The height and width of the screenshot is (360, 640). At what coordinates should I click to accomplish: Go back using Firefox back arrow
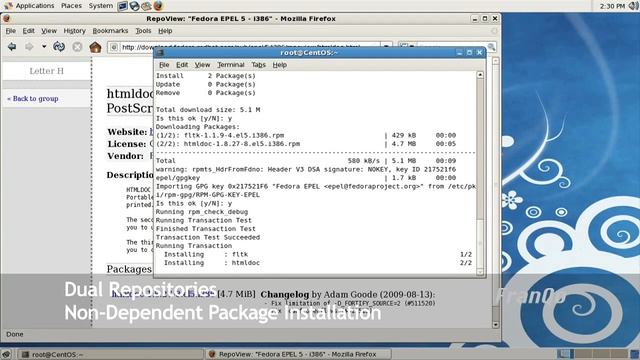coord(12,47)
